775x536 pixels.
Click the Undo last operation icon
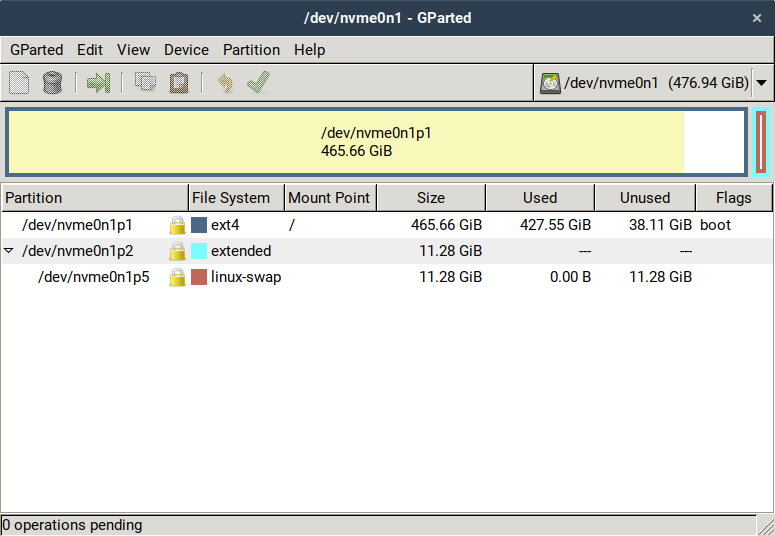[x=225, y=83]
